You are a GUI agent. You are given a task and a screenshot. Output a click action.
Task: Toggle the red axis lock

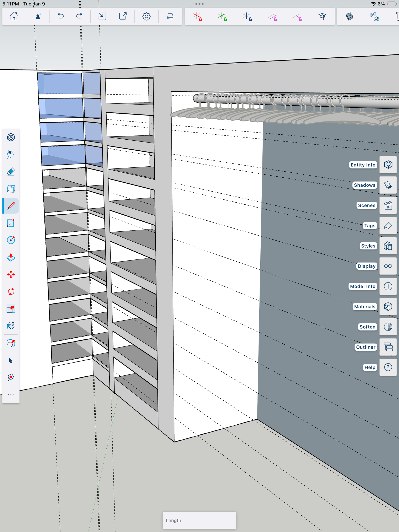click(x=198, y=17)
